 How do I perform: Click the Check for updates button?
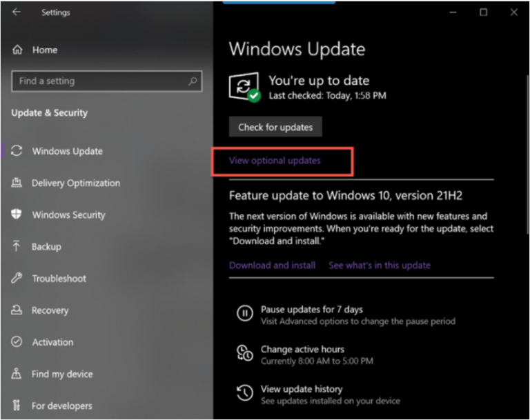pos(275,127)
